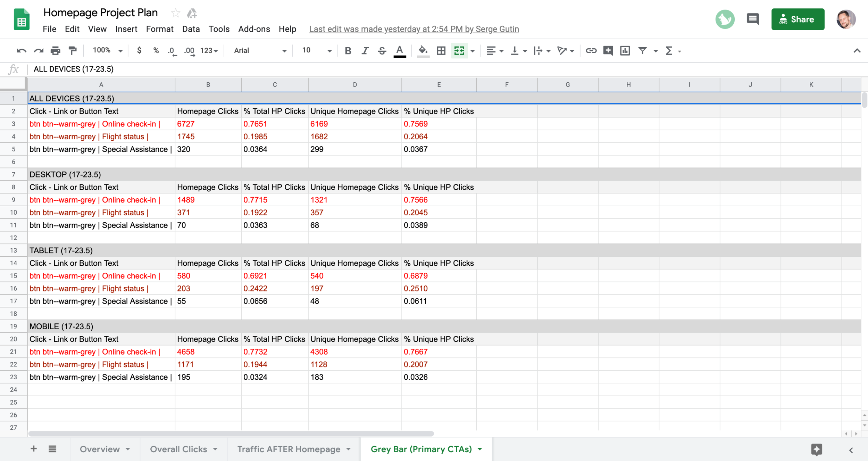Viewport: 868px width, 463px height.
Task: Open the Arial font dropdown
Action: 260,51
